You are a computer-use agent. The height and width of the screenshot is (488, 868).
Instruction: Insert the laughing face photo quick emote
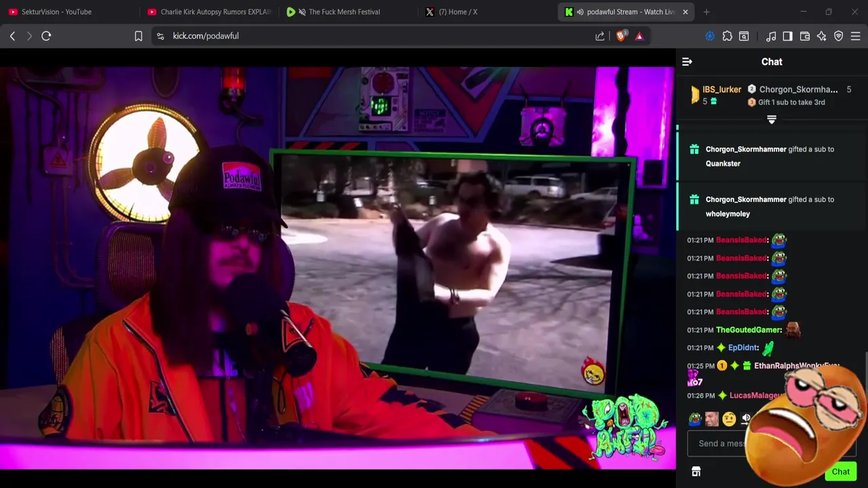pos(711,419)
